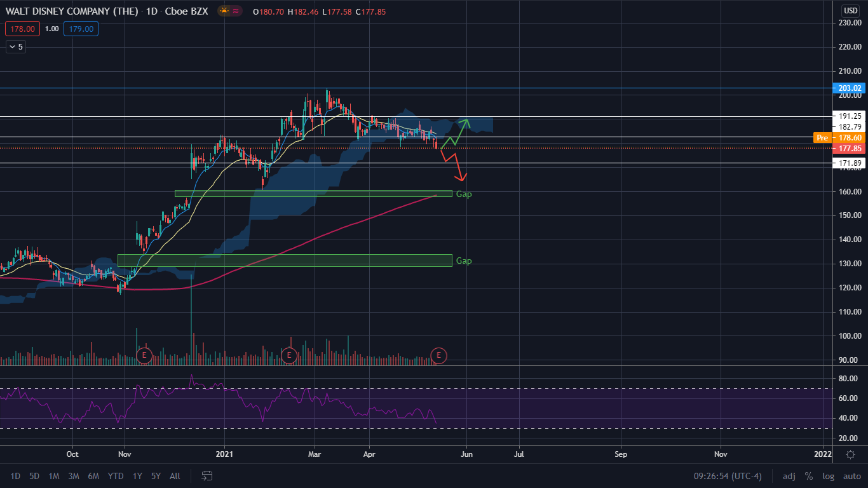868x488 pixels.
Task: Click the 171.89 horizontal line price label
Action: coord(850,163)
